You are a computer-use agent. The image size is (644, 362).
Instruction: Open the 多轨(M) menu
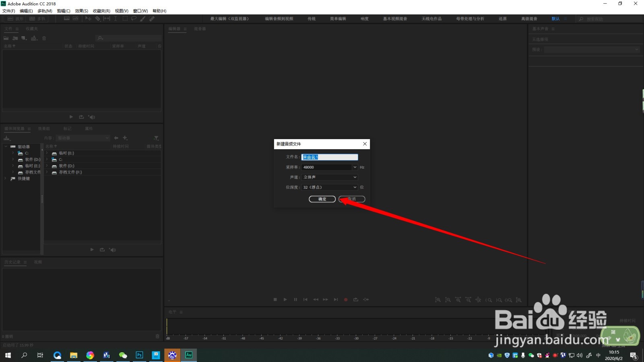(x=45, y=11)
